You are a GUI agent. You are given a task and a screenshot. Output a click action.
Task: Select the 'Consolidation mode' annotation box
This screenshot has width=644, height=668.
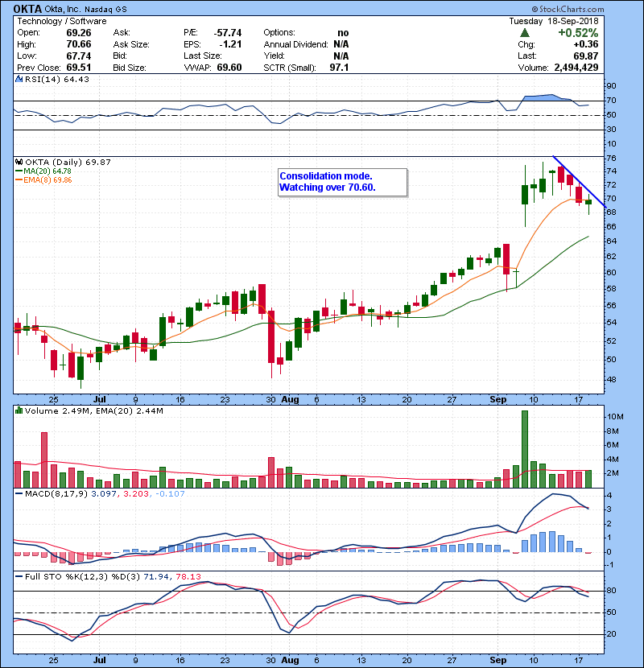tap(342, 182)
